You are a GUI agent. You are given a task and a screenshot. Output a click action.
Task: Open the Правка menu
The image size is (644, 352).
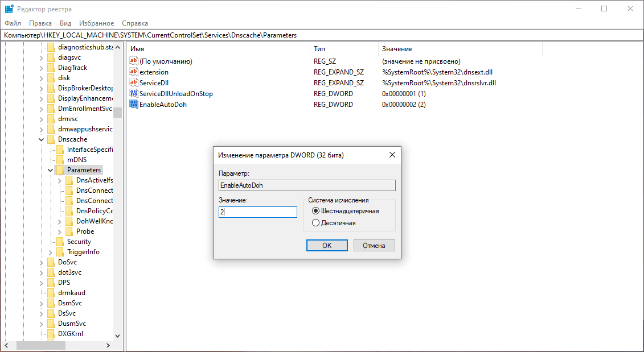40,23
